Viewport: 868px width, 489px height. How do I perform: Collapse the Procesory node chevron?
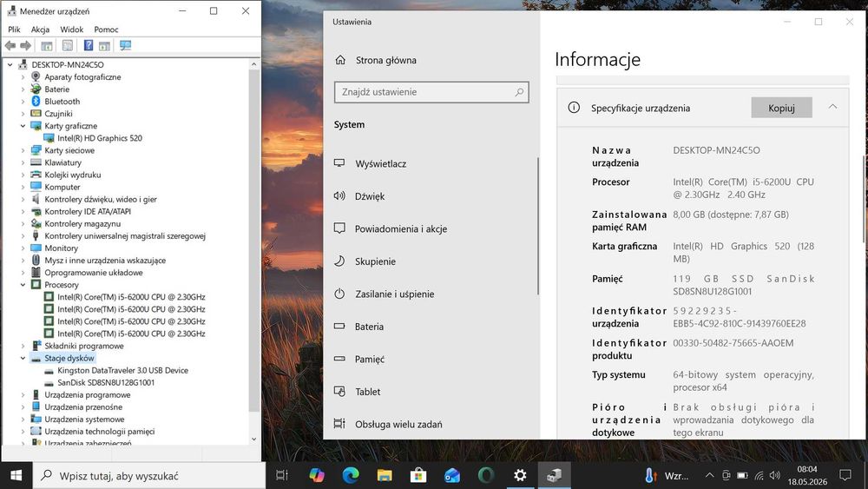click(23, 285)
